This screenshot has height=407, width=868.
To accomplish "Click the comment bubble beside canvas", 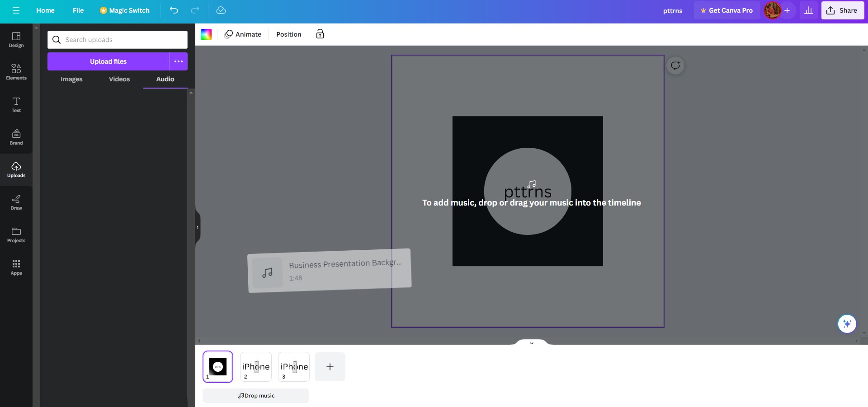I will 675,65.
